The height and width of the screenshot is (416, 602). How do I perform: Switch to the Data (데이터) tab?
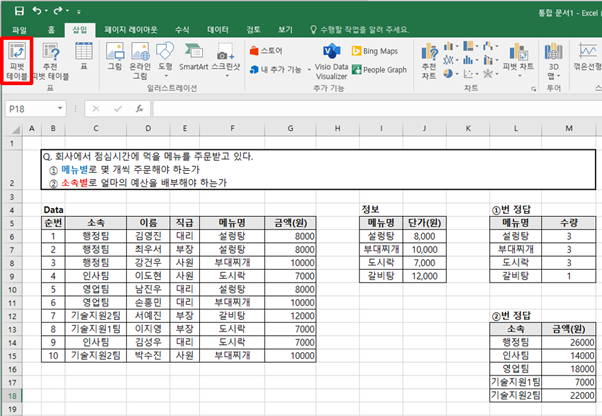(218, 30)
